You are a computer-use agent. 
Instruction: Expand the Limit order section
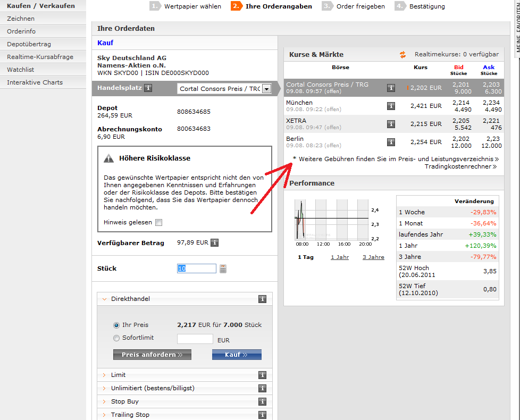pos(104,375)
